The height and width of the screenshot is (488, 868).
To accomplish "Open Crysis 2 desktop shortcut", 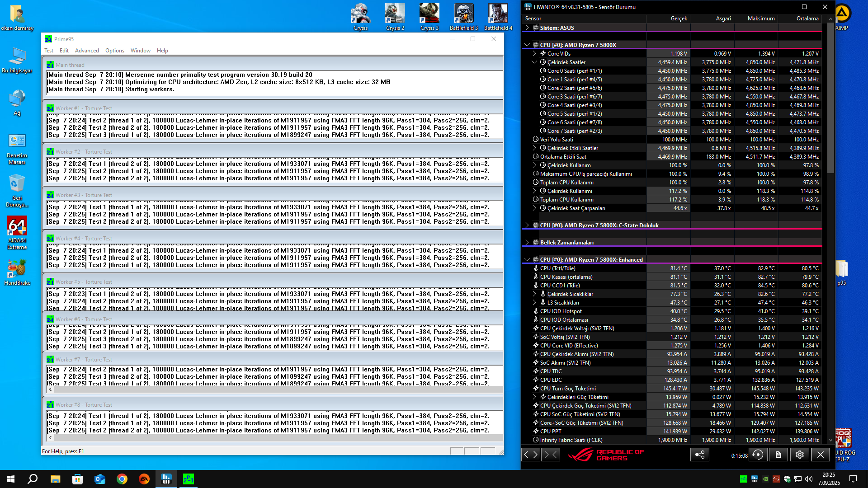I will (395, 17).
